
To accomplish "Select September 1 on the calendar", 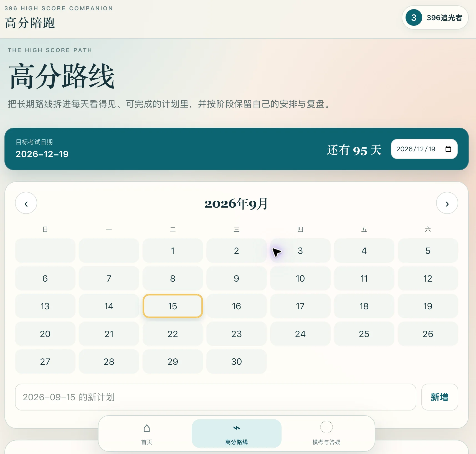I will tap(173, 251).
